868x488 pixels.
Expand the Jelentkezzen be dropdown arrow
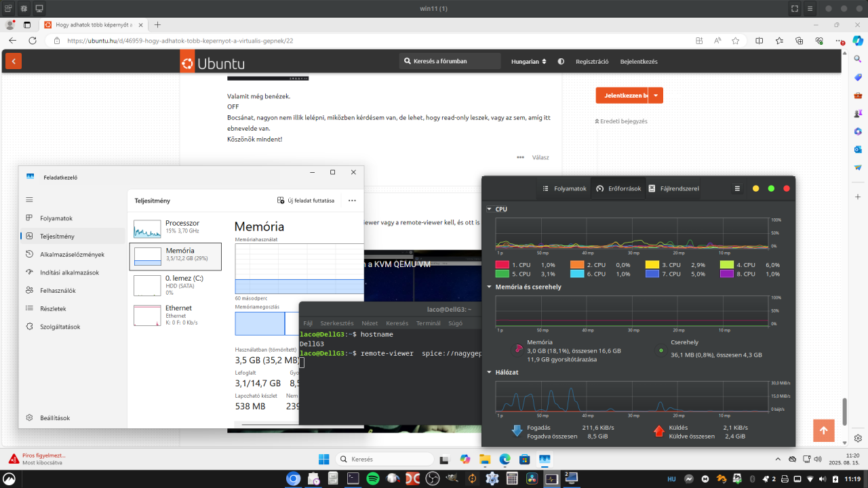pos(656,96)
